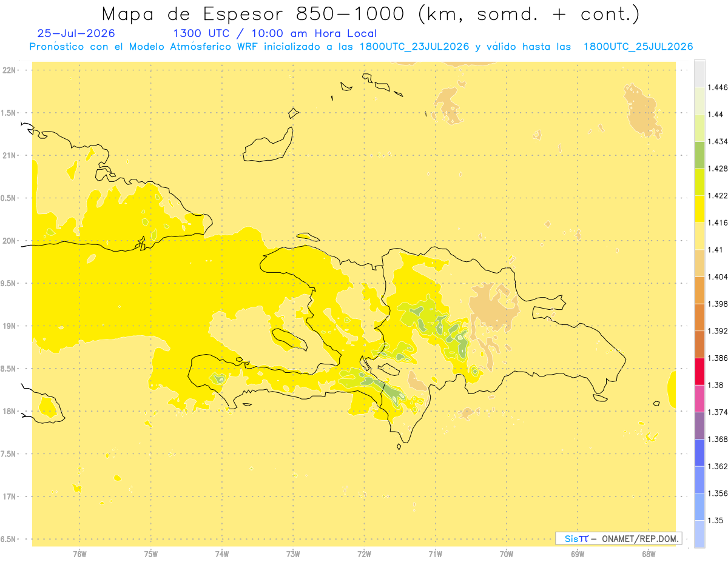
Task: Click the '72W' longitude axis label
Action: pos(364,553)
